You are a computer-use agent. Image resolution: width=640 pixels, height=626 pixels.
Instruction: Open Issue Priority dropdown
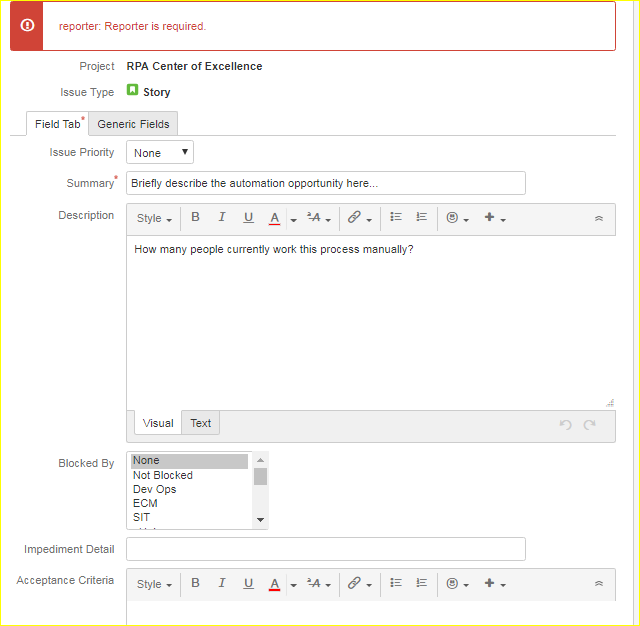click(160, 152)
